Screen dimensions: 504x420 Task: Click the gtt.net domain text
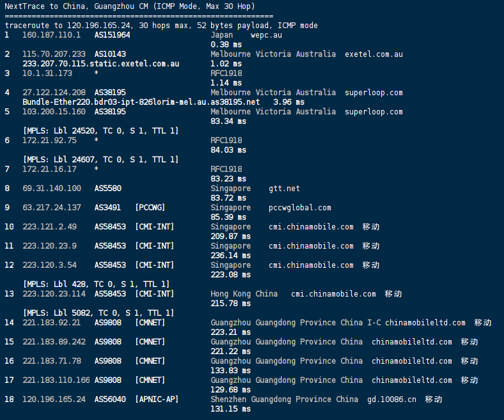[x=284, y=189]
